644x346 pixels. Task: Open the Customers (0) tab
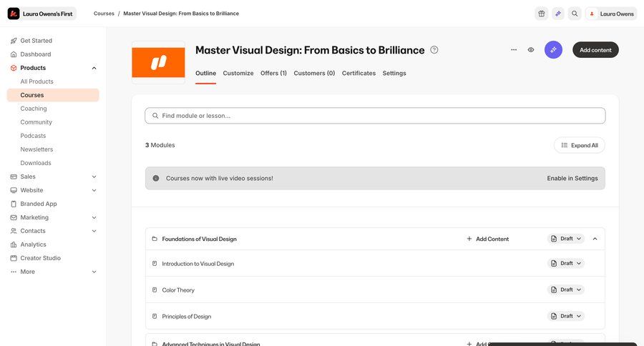click(x=314, y=73)
